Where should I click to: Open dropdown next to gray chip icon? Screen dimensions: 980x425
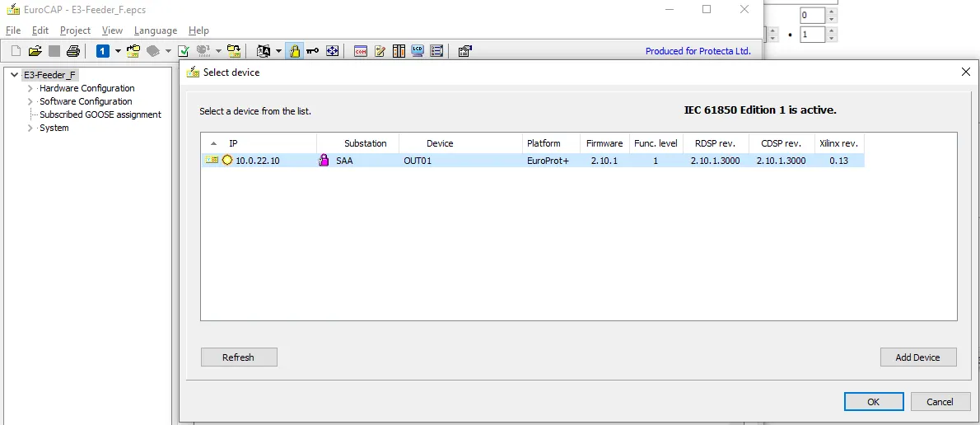168,51
